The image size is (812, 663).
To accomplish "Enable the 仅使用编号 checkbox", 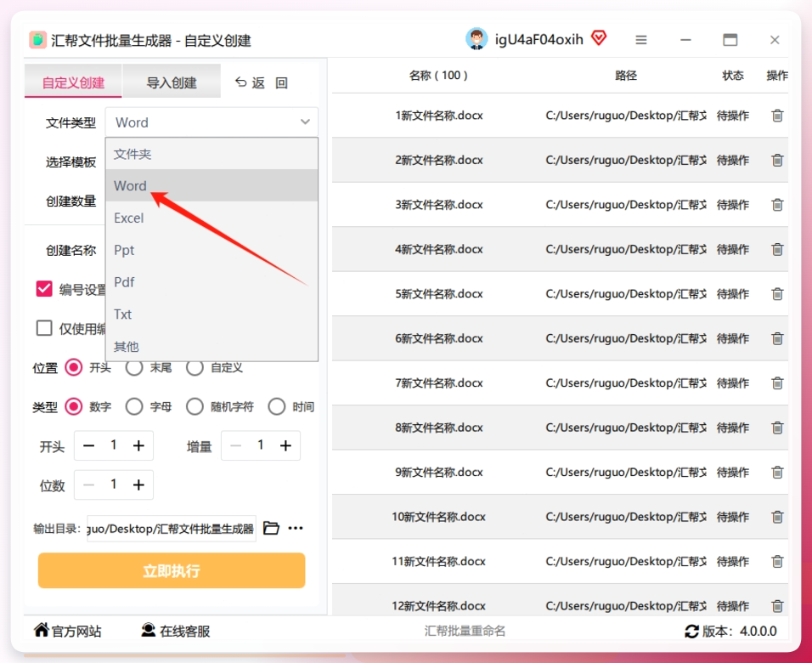I will tap(44, 328).
